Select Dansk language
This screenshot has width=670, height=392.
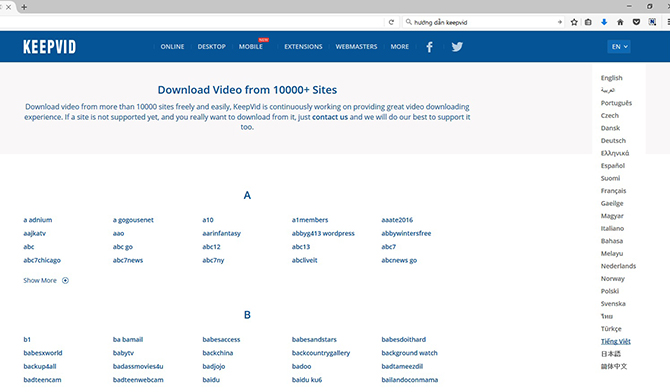coord(610,128)
